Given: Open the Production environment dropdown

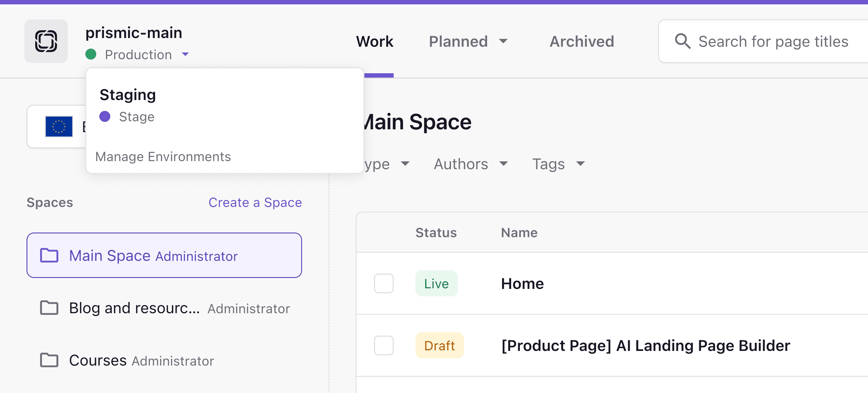Looking at the screenshot, I should [186, 54].
